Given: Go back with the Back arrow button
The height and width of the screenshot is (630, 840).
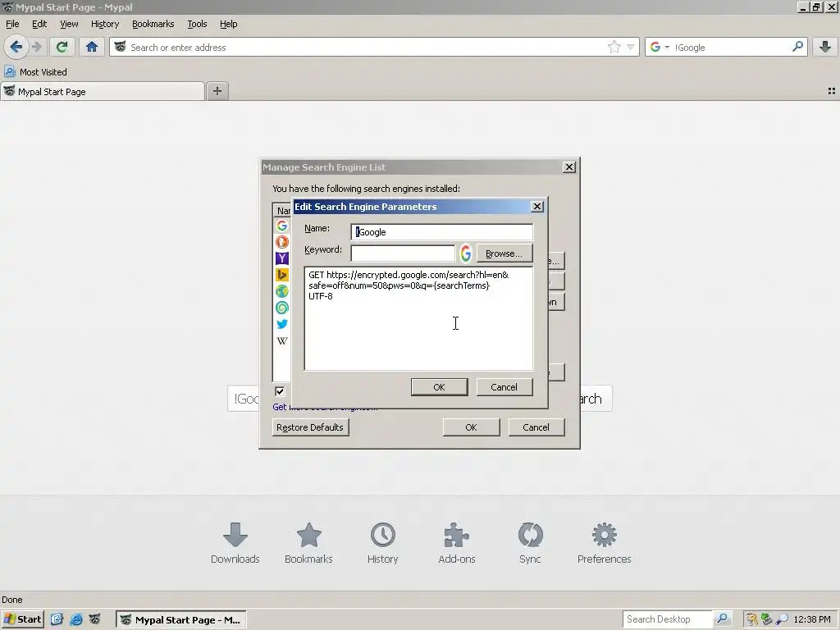Looking at the screenshot, I should click(x=16, y=47).
